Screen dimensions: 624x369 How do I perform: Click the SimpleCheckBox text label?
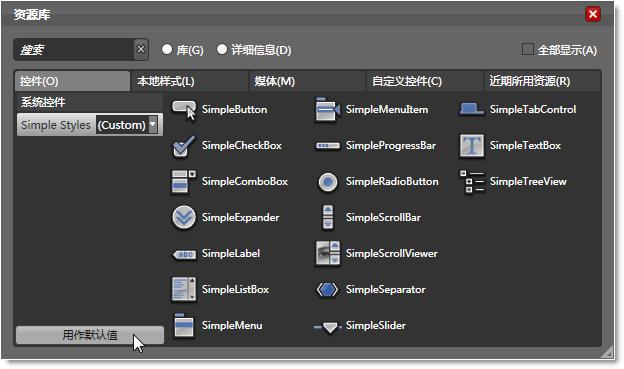click(242, 146)
